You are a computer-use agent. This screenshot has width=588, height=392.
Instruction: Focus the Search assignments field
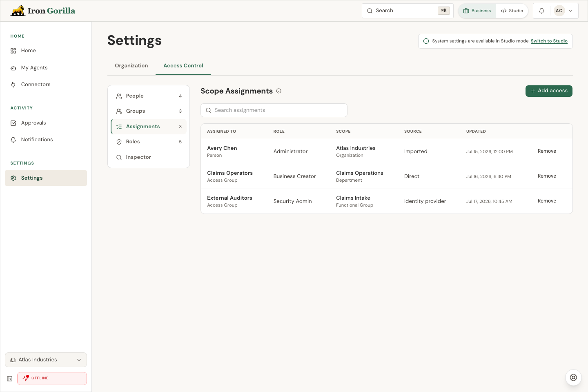(x=274, y=110)
